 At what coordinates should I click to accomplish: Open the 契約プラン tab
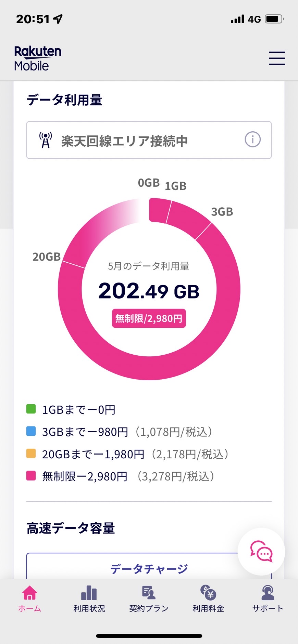pyautogui.click(x=149, y=599)
